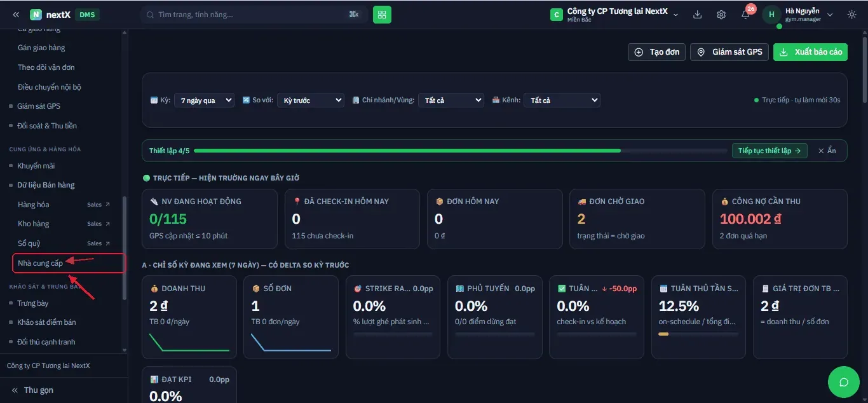The width and height of the screenshot is (868, 403).
Task: Open Hàng hóa external Sales link icon
Action: click(107, 205)
